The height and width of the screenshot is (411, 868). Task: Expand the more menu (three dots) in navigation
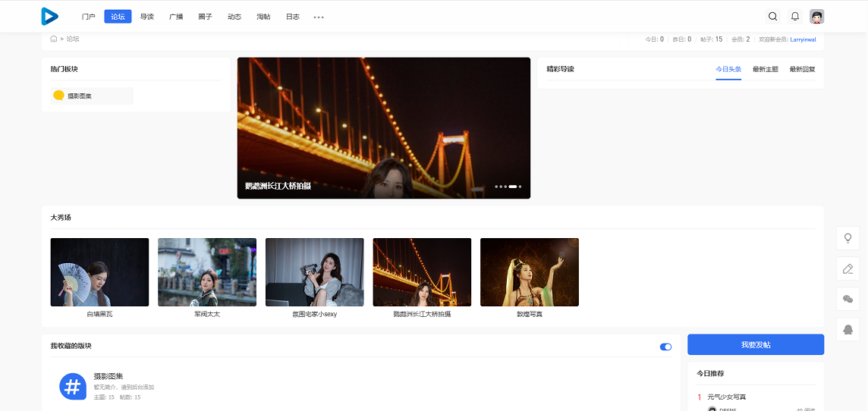coord(319,17)
